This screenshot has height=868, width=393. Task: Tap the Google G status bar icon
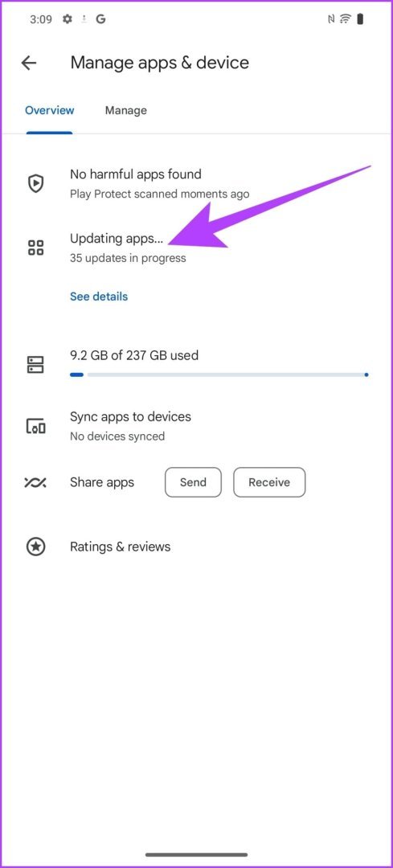100,19
